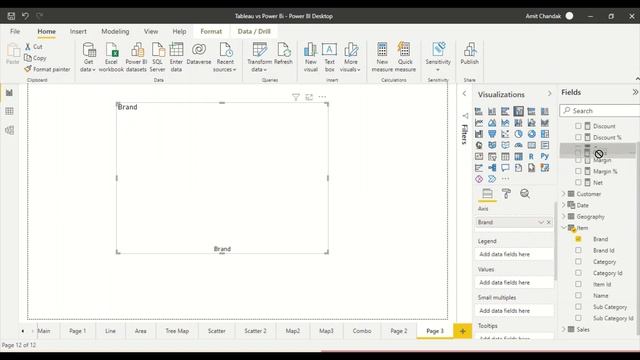Screen dimensions: 640x360
Task: Click the Format painter button
Action: pos(47,69)
